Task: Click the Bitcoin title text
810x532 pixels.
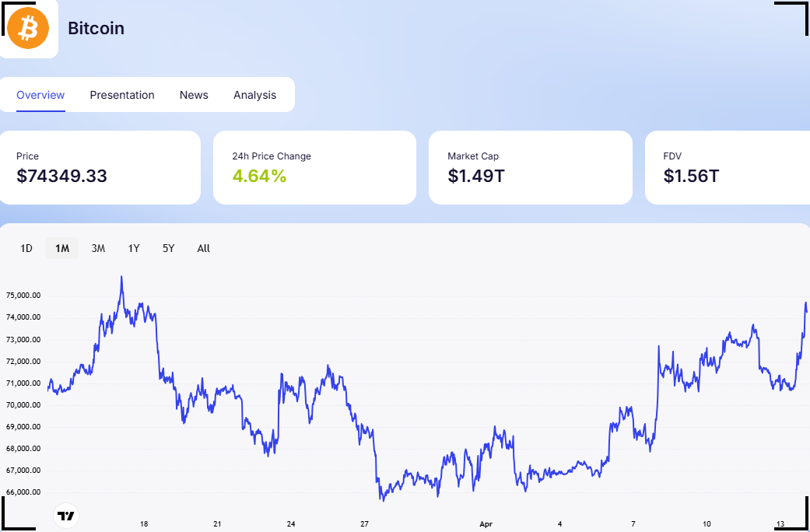Action: pos(96,28)
